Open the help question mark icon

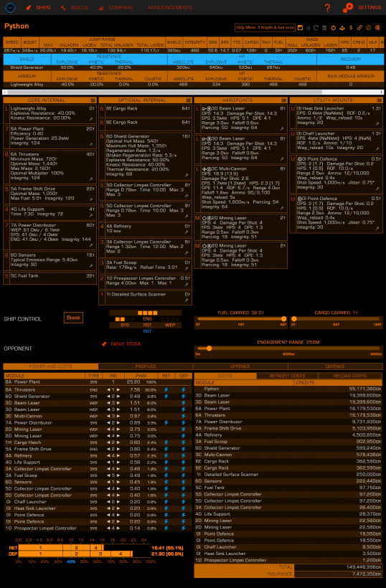pos(327,7)
